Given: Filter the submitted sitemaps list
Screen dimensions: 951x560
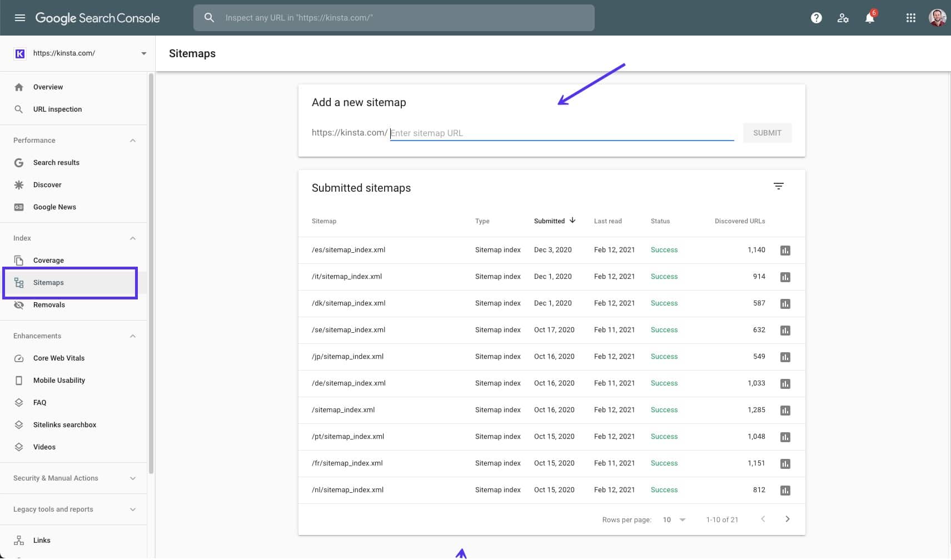Looking at the screenshot, I should click(x=778, y=186).
